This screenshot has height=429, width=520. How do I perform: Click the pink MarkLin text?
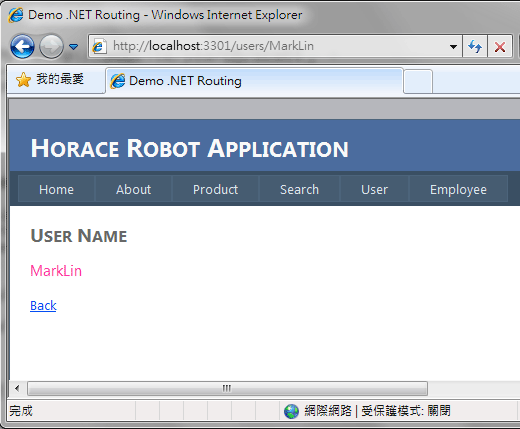56,271
